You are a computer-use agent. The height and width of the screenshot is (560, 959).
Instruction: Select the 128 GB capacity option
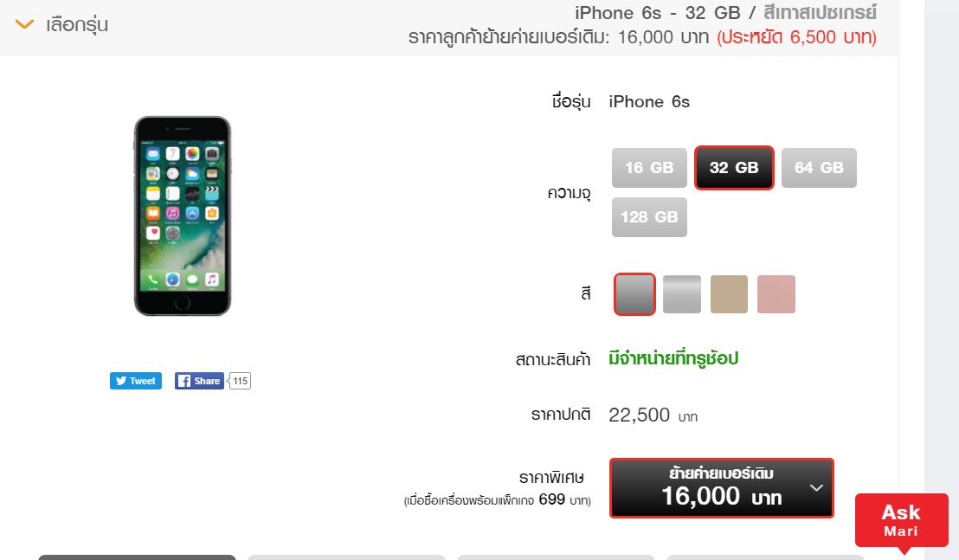click(x=649, y=217)
